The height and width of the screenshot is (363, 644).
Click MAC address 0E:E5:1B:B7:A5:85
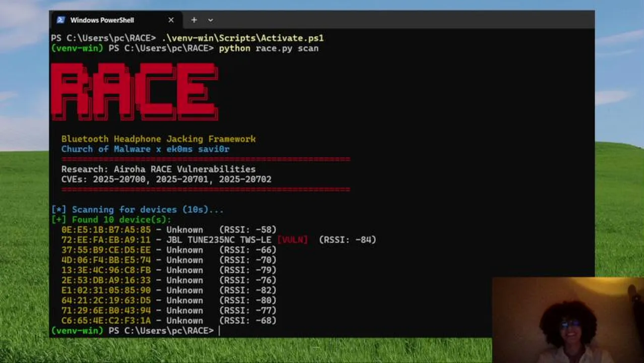106,229
